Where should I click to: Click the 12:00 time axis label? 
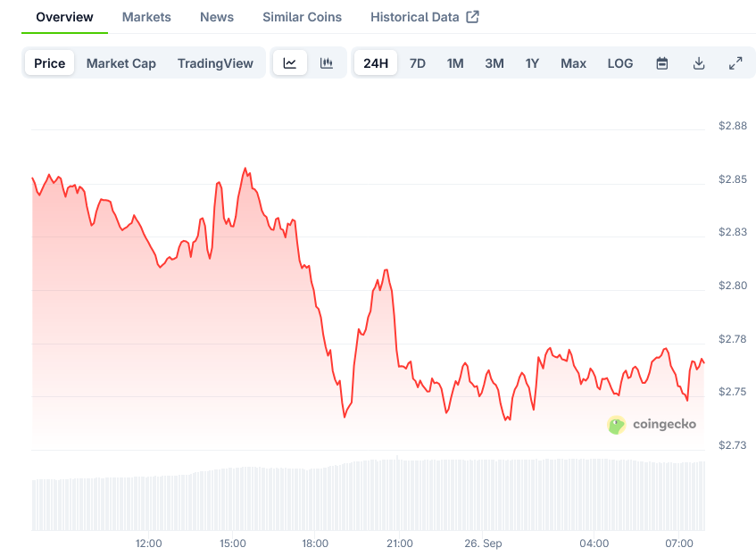point(148,544)
